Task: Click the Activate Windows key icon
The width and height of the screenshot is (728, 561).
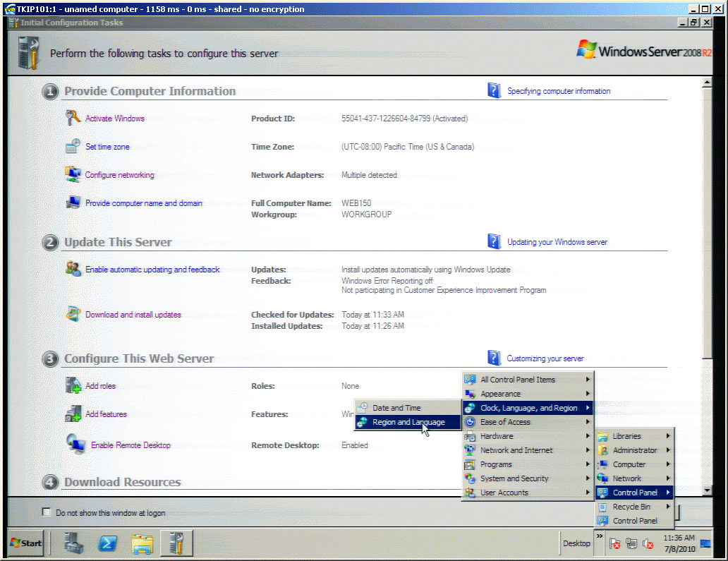Action: click(x=73, y=118)
